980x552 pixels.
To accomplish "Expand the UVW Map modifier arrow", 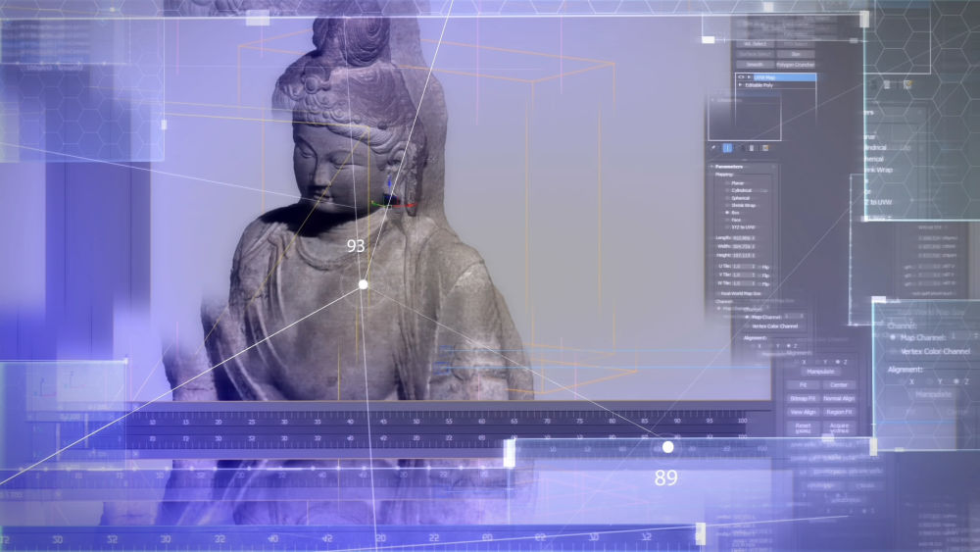I will 748,76.
